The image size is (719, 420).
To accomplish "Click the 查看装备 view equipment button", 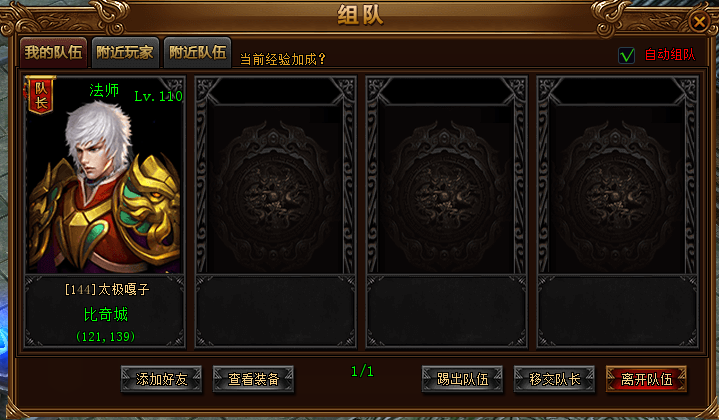I will (x=254, y=379).
